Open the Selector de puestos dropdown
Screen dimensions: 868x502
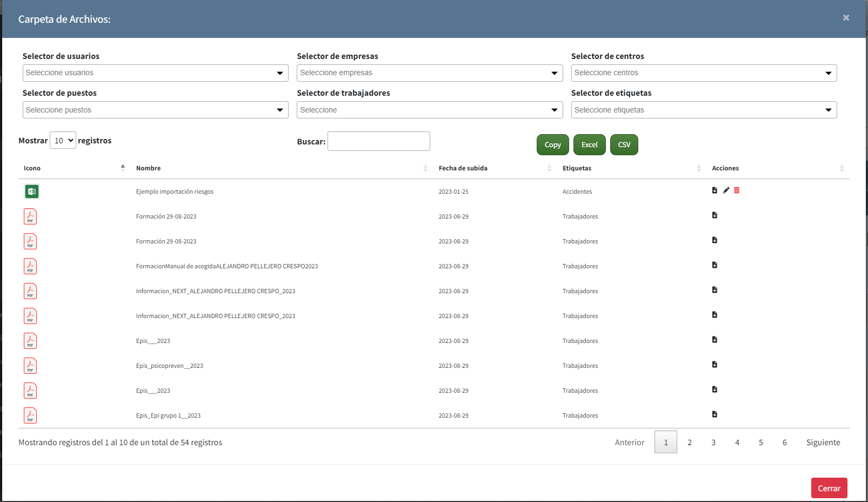pyautogui.click(x=156, y=110)
